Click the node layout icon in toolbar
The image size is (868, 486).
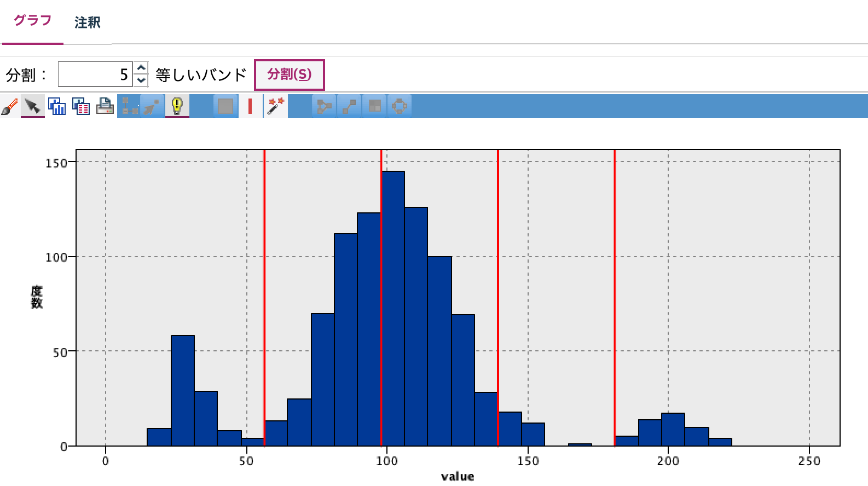coord(130,106)
